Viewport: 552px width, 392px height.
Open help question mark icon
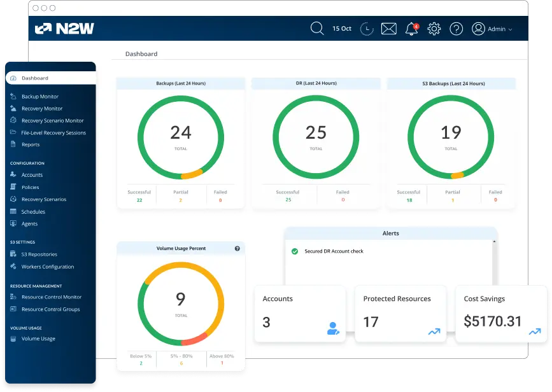pyautogui.click(x=456, y=29)
